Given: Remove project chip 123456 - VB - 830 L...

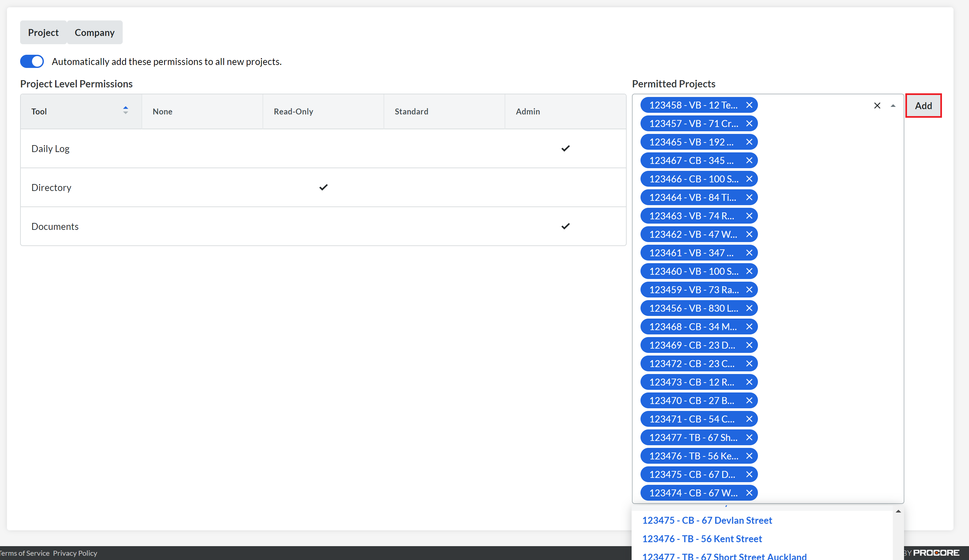Looking at the screenshot, I should click(749, 308).
